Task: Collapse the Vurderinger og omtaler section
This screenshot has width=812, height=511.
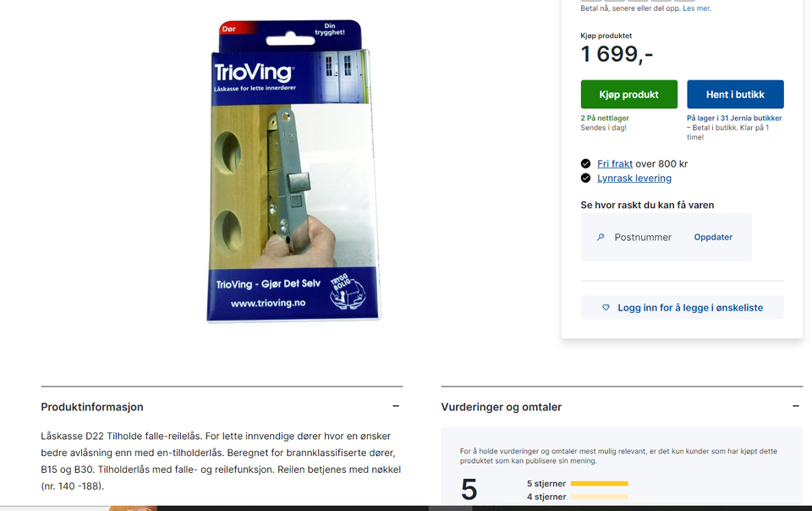Action: click(x=796, y=406)
